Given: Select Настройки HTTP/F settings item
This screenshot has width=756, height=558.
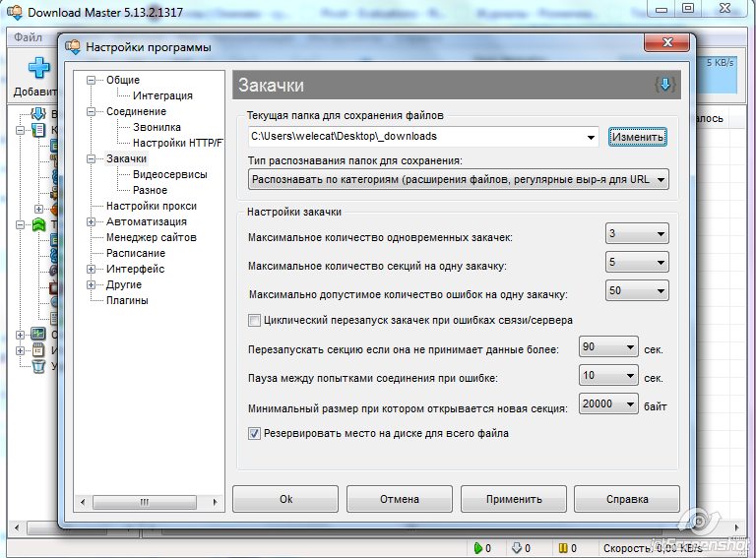Looking at the screenshot, I should (177, 143).
